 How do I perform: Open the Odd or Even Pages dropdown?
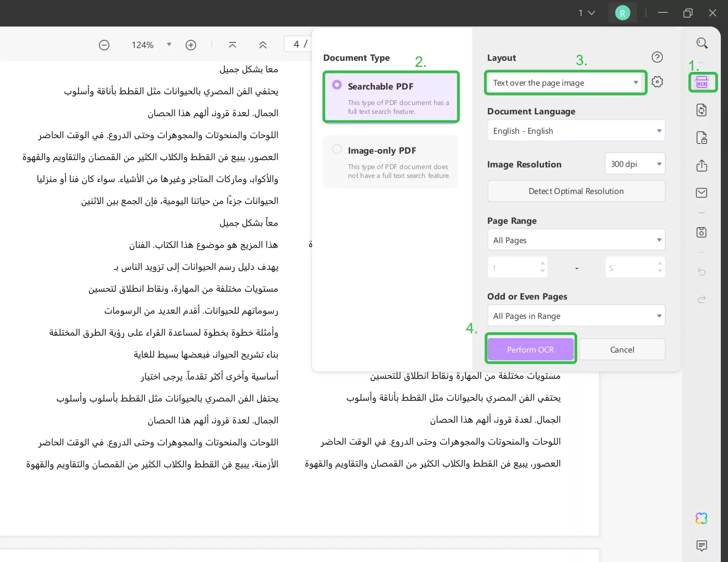click(576, 316)
